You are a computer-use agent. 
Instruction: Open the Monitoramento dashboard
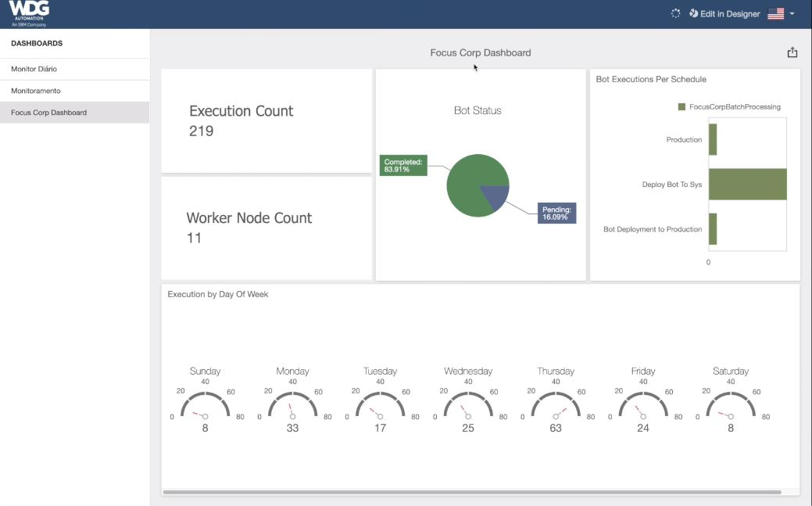tap(74, 91)
